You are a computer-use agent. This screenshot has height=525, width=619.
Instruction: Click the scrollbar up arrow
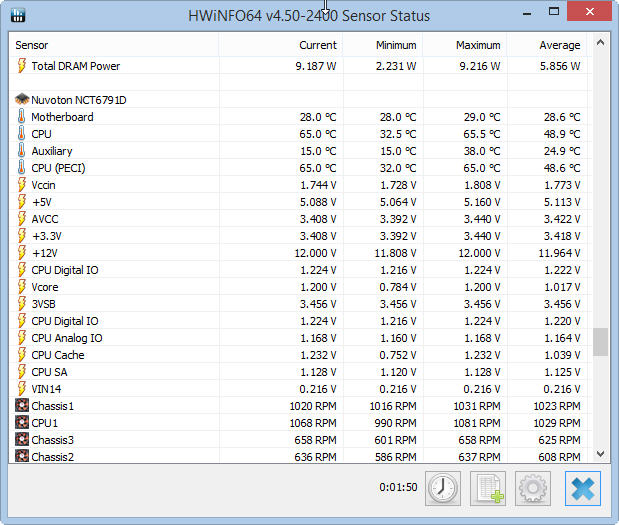600,42
